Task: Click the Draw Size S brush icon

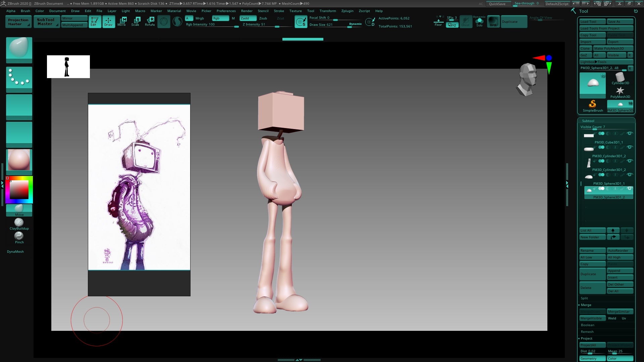Action: (301, 22)
